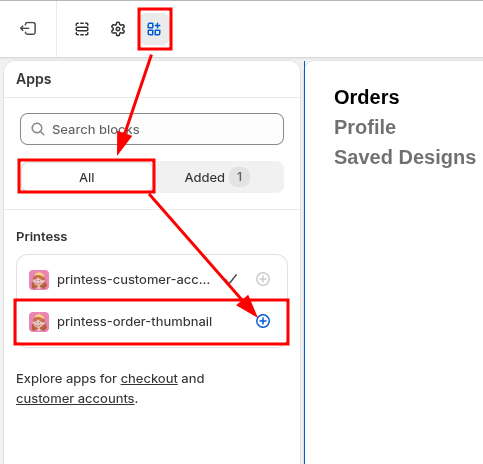Go to the Orders page item

click(x=367, y=97)
